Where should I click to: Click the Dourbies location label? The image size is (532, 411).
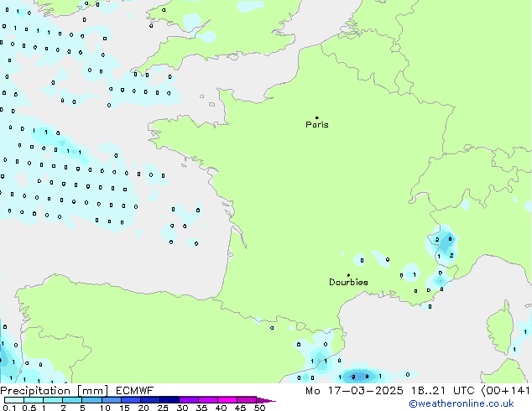[348, 283]
